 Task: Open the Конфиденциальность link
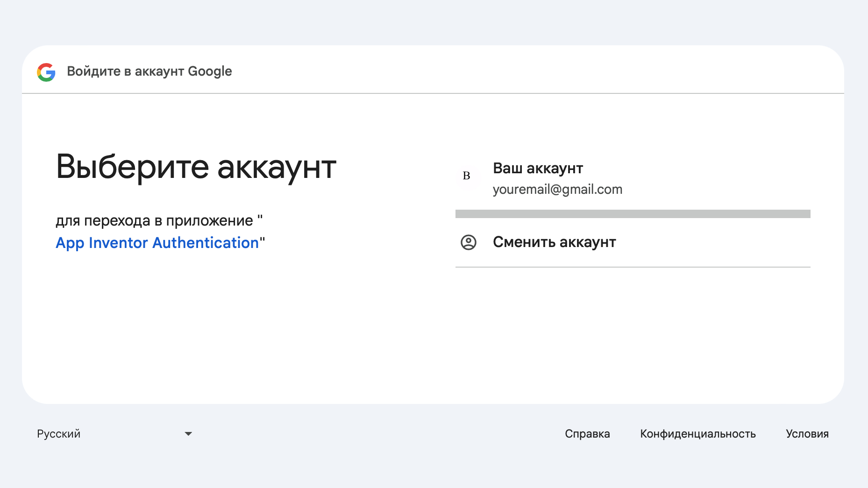click(698, 434)
